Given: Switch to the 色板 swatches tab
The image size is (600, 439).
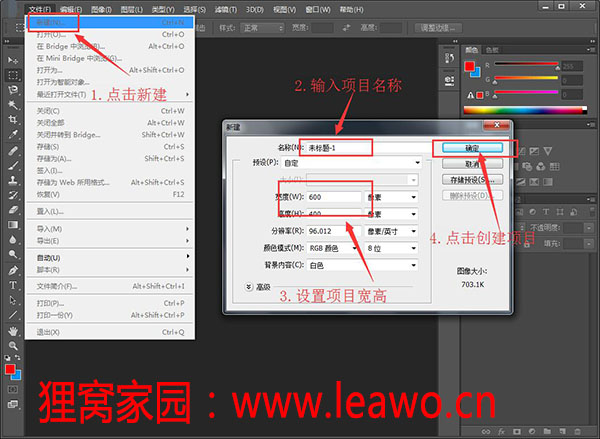Looking at the screenshot, I should pos(492,50).
